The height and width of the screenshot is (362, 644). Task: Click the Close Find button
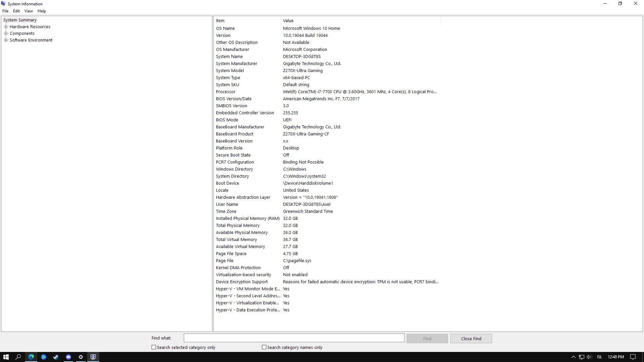click(x=471, y=339)
